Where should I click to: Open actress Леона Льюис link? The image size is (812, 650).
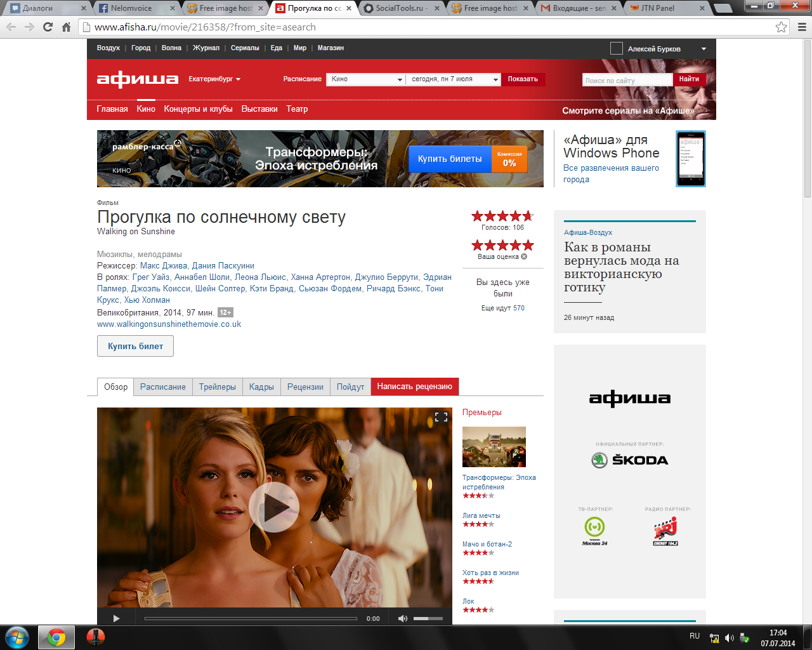[260, 277]
